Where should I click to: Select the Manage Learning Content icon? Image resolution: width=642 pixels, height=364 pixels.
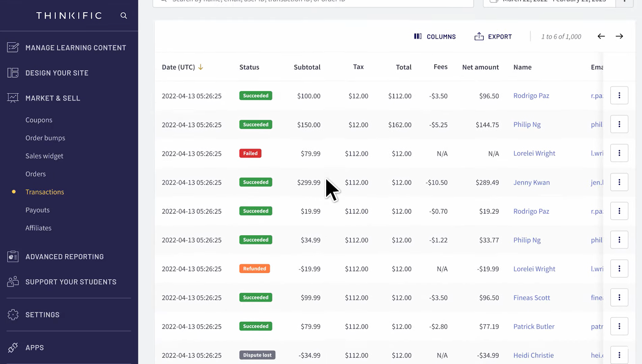pyautogui.click(x=12, y=47)
